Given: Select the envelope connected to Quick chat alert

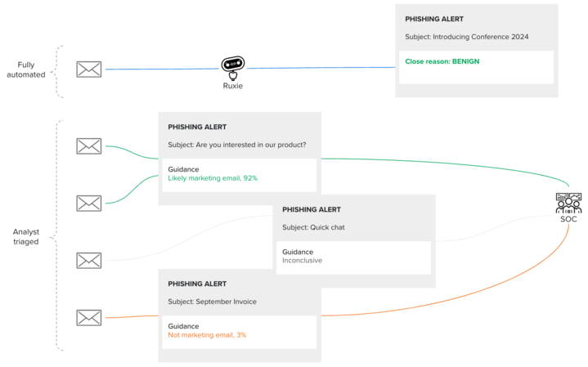Looking at the screenshot, I should point(89,261).
